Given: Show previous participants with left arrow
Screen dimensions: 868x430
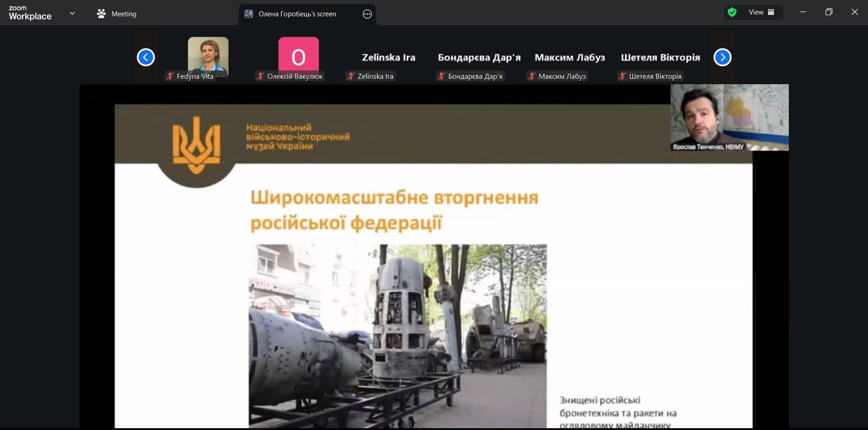Looking at the screenshot, I should pyautogui.click(x=146, y=57).
